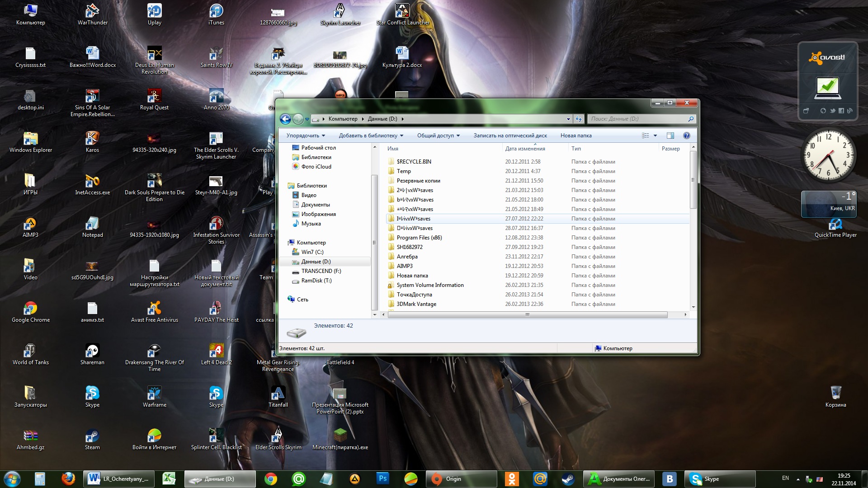
Task: Open the Saints Row IV shortcut
Action: (x=216, y=56)
